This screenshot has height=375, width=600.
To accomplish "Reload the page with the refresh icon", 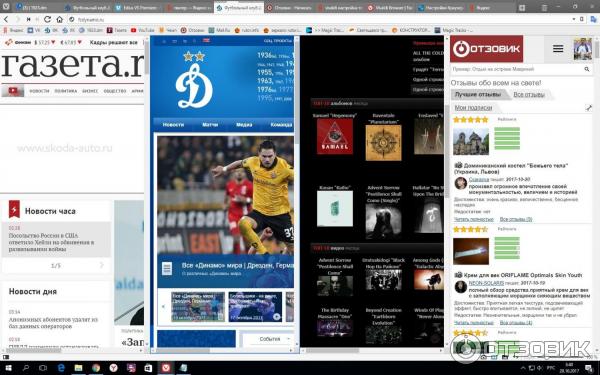I will pos(47,19).
